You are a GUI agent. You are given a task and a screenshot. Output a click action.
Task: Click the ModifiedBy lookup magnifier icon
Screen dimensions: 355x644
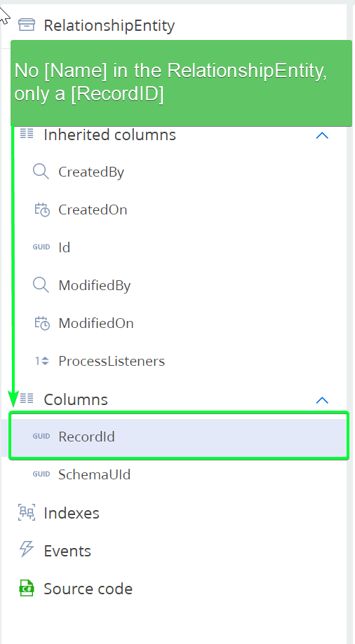[41, 285]
